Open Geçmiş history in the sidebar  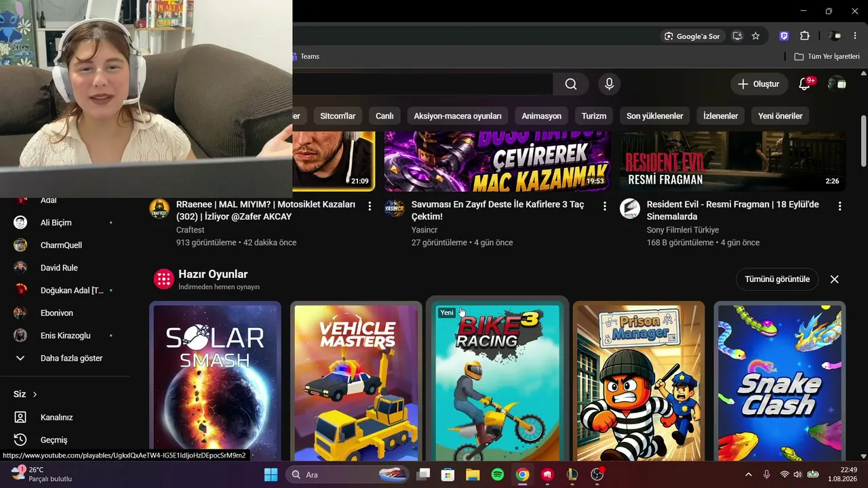[64, 440]
